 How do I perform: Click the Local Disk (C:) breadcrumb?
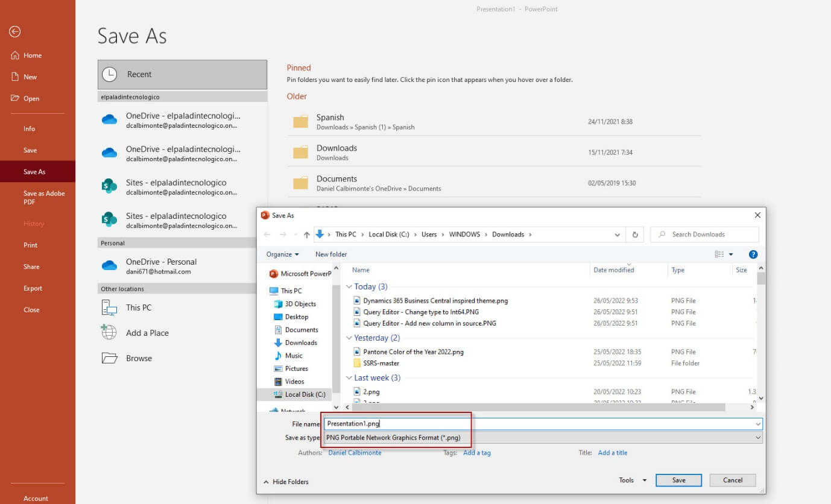[x=389, y=235]
